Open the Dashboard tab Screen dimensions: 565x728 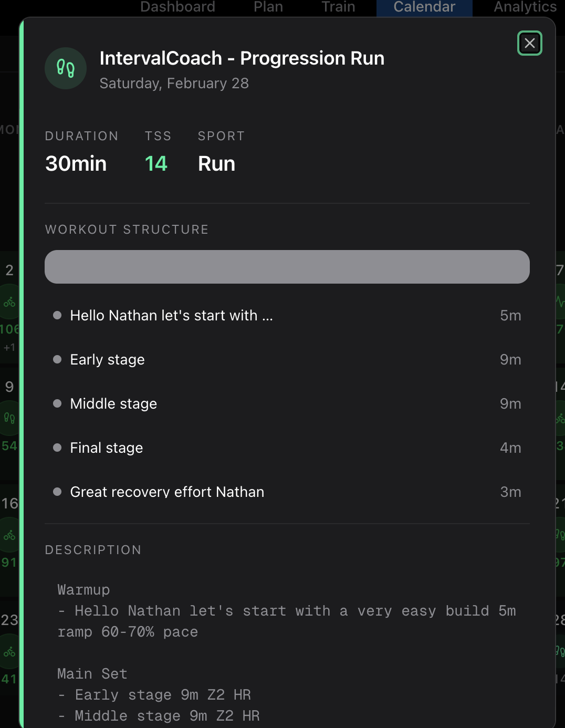coord(177,7)
